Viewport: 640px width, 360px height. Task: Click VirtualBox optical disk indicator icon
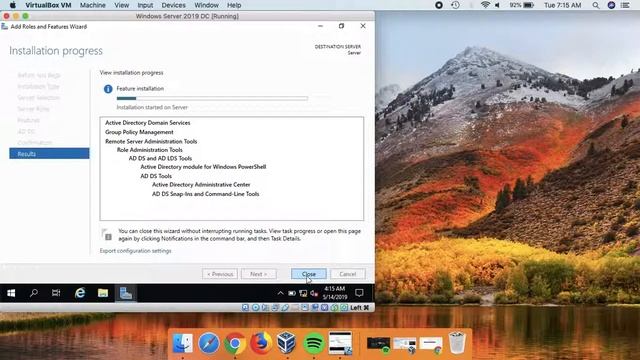coord(256,307)
